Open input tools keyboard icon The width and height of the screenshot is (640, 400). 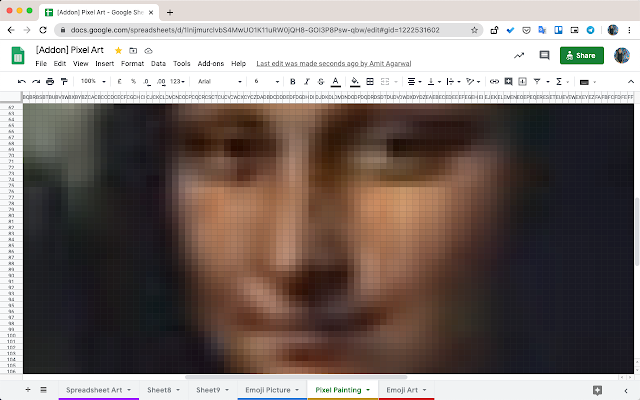(584, 82)
